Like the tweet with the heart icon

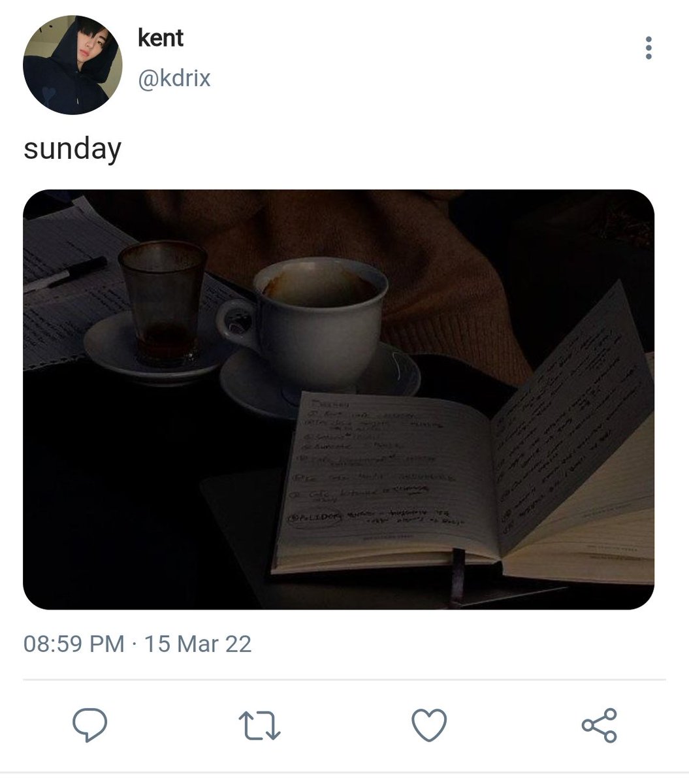429,725
